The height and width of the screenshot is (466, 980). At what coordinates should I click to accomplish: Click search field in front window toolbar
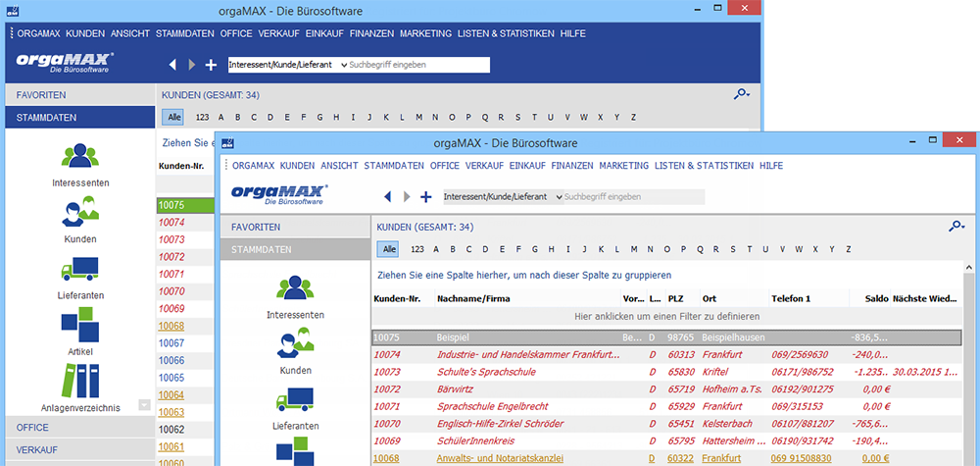coord(634,196)
